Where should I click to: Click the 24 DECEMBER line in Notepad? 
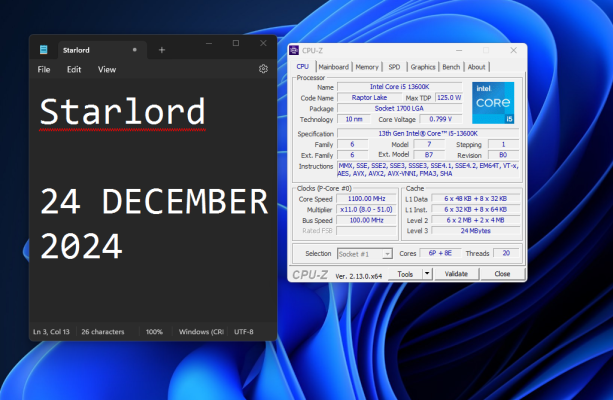(154, 201)
